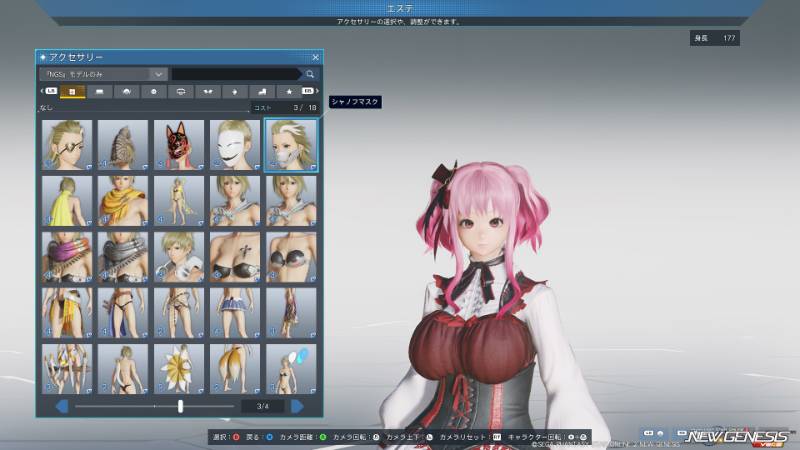Select the gray striped scarf thumbnail
Screen dimensions: 800x450
(x=123, y=257)
